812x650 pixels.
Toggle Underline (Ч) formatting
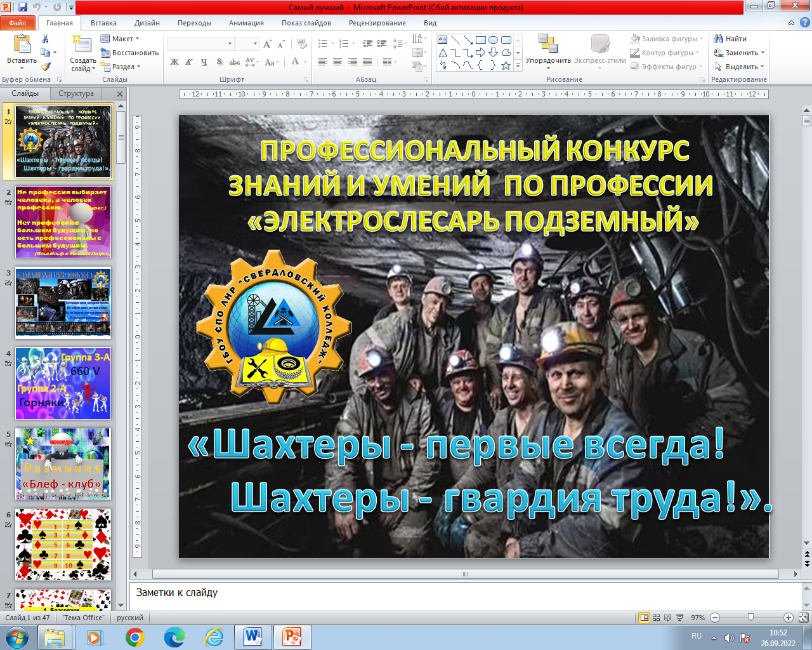(204, 62)
